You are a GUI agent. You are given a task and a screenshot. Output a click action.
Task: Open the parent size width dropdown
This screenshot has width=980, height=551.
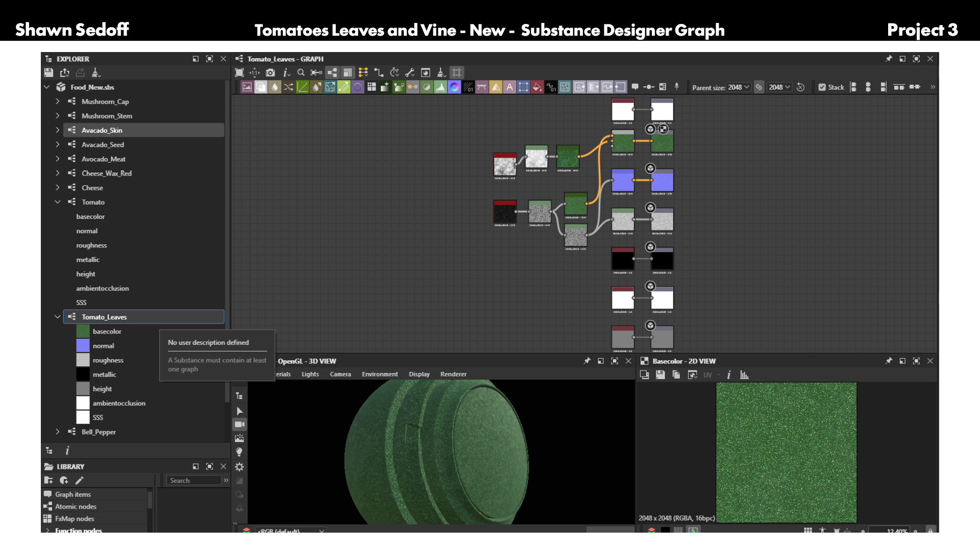(x=739, y=87)
